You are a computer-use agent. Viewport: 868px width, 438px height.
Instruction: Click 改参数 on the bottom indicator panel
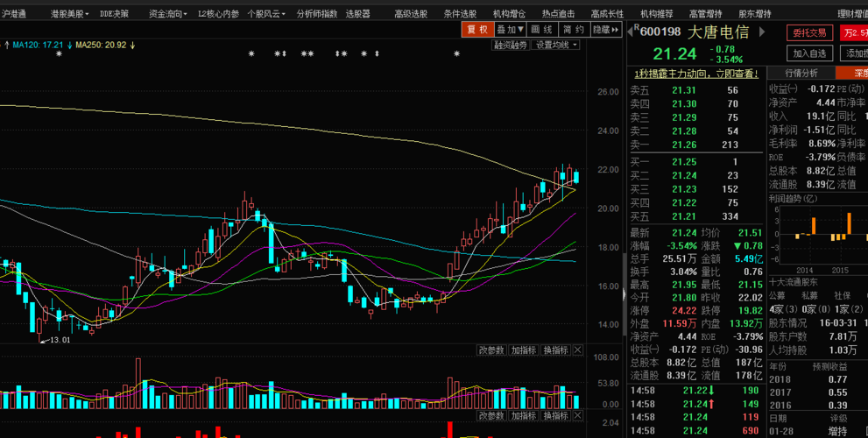pyautogui.click(x=491, y=416)
